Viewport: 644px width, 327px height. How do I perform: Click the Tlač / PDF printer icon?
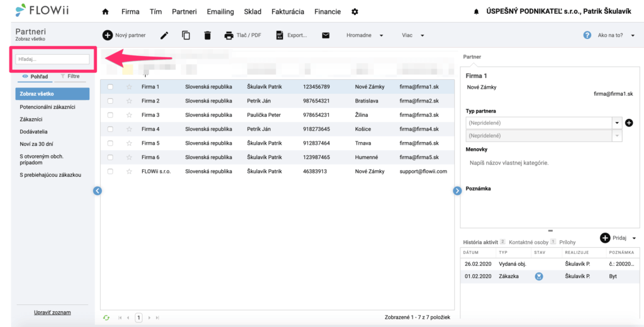coord(229,35)
